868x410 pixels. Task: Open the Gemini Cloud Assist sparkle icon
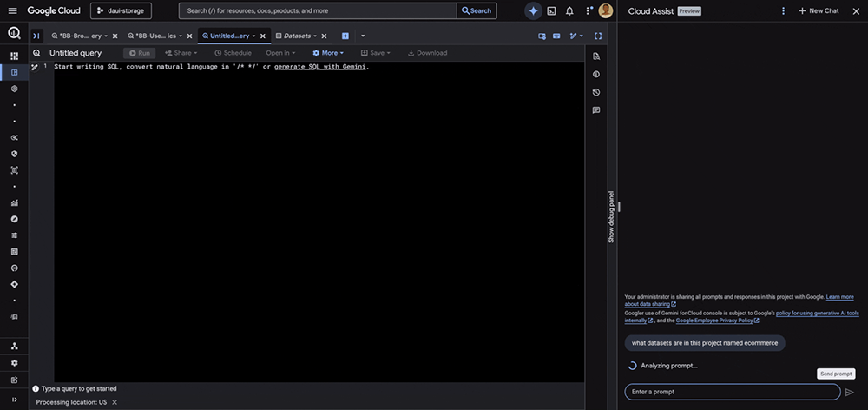[533, 10]
